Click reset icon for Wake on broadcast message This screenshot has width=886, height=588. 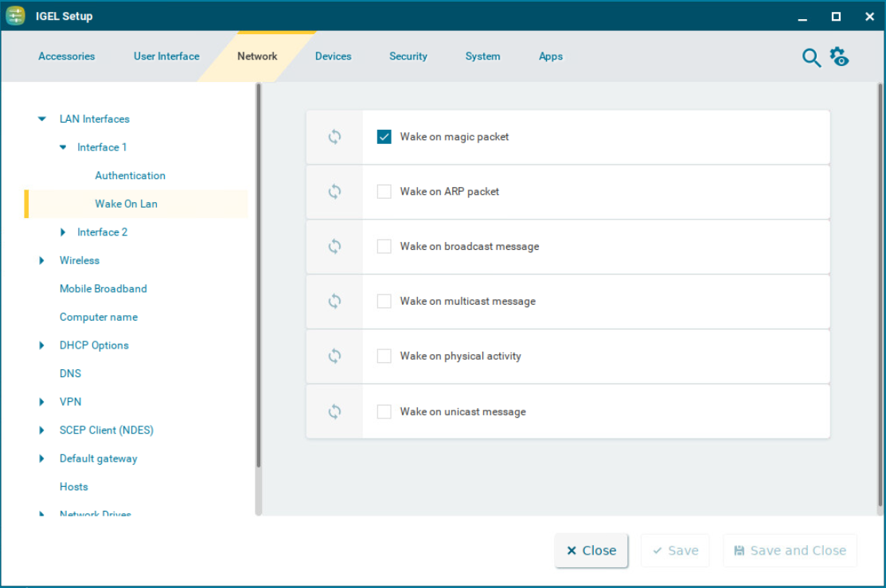pyautogui.click(x=334, y=247)
